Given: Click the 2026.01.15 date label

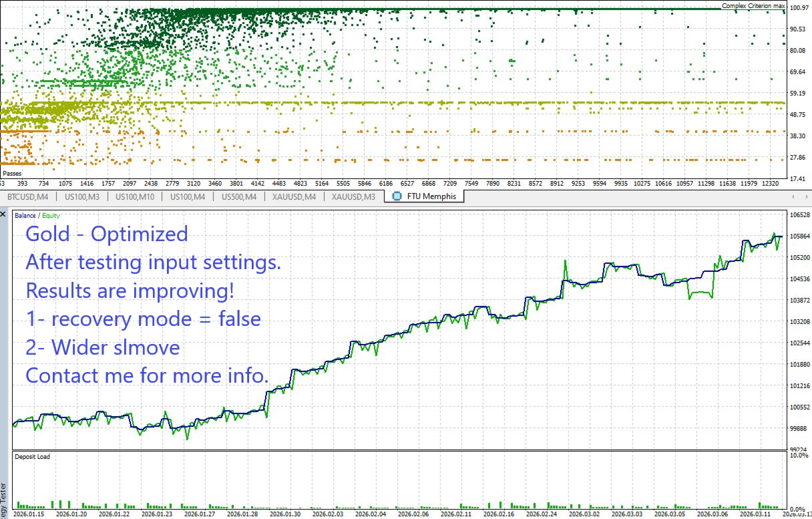Looking at the screenshot, I should (27, 514).
